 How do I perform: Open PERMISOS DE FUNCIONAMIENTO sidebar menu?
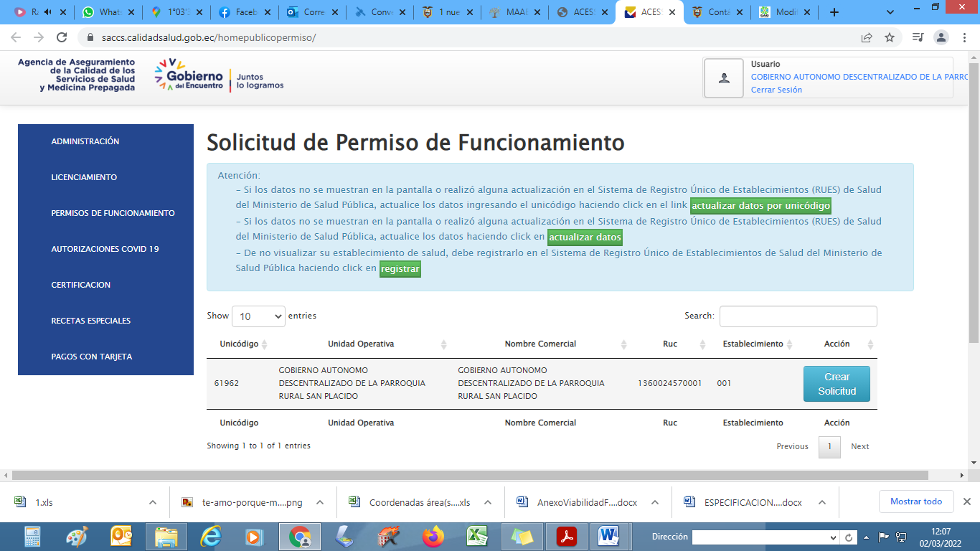[113, 213]
